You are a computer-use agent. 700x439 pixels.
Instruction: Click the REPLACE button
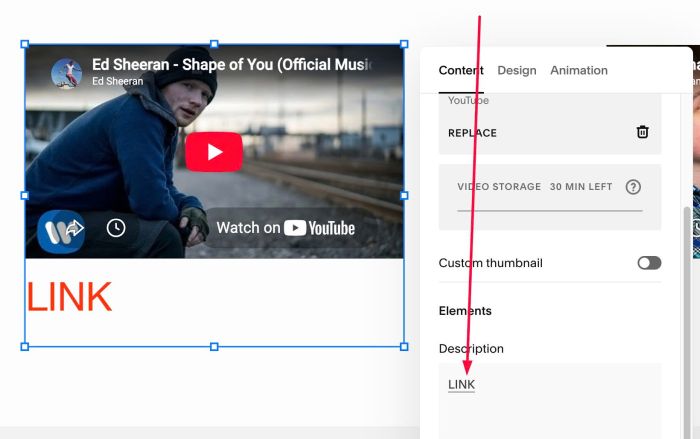click(x=472, y=133)
